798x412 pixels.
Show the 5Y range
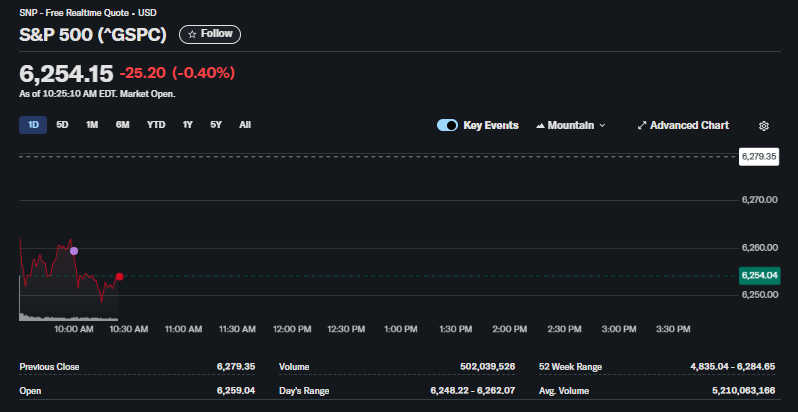216,125
